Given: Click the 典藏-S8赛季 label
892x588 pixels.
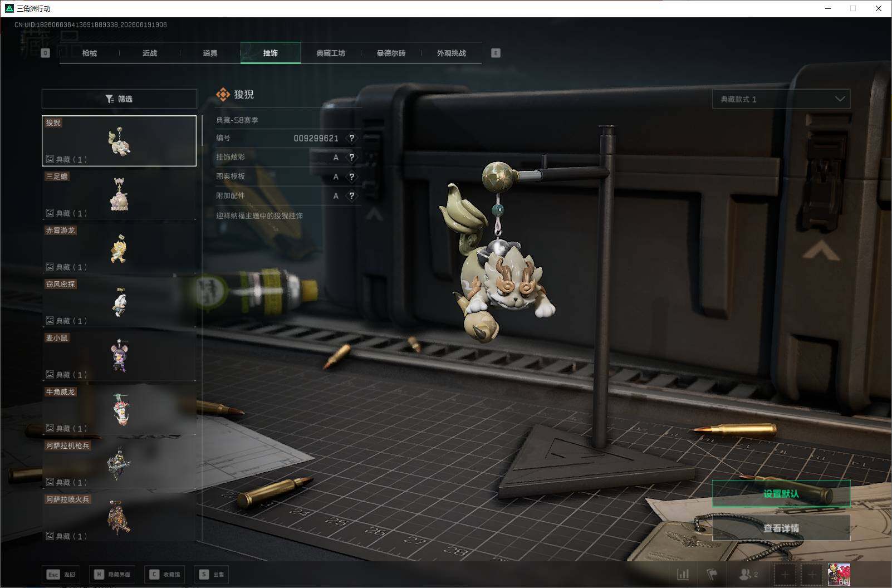Looking at the screenshot, I should [237, 120].
